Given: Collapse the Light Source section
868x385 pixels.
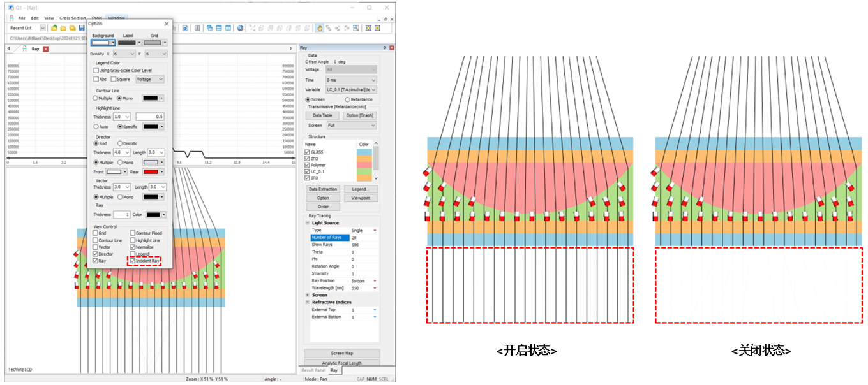Looking at the screenshot, I should coord(308,223).
